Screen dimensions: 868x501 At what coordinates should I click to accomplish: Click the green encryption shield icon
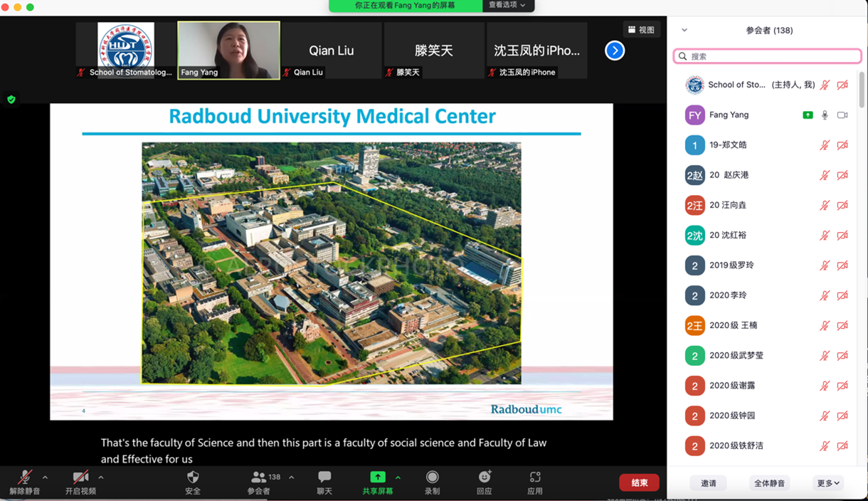pyautogui.click(x=11, y=100)
